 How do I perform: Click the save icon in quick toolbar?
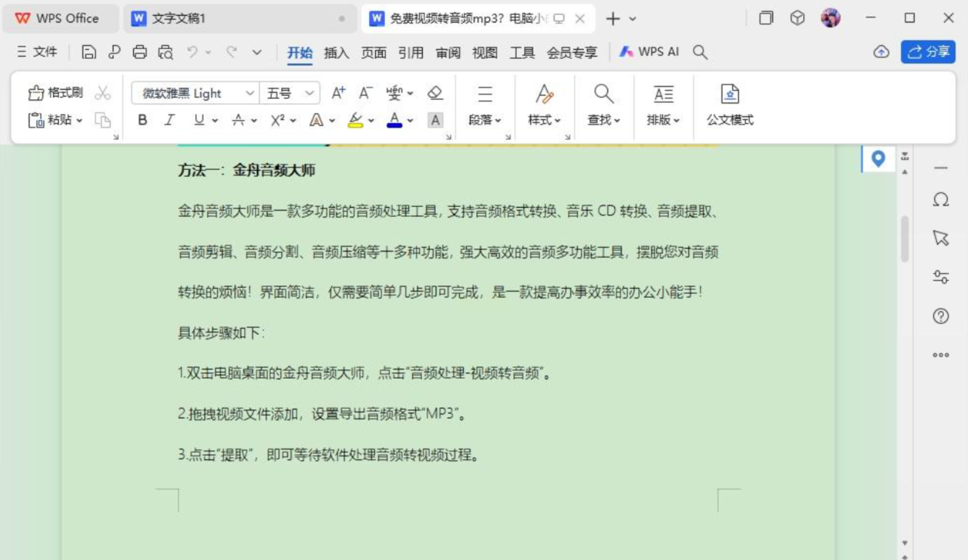[89, 52]
